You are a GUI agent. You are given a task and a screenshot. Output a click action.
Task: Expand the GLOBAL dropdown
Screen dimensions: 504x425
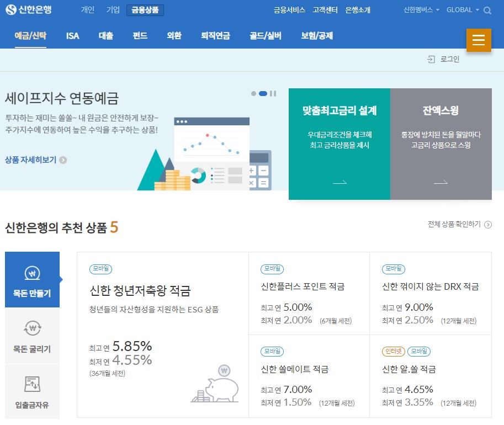click(x=463, y=10)
